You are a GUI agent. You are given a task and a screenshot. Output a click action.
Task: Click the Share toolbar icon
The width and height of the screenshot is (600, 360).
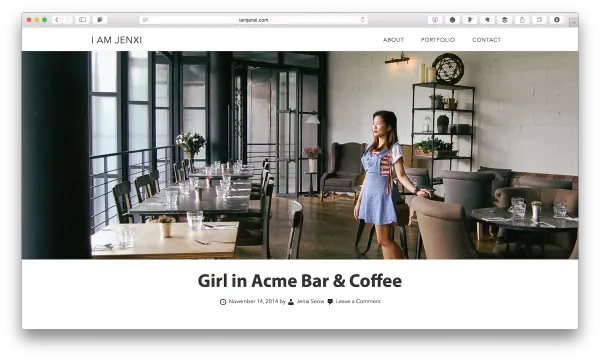pyautogui.click(x=522, y=20)
